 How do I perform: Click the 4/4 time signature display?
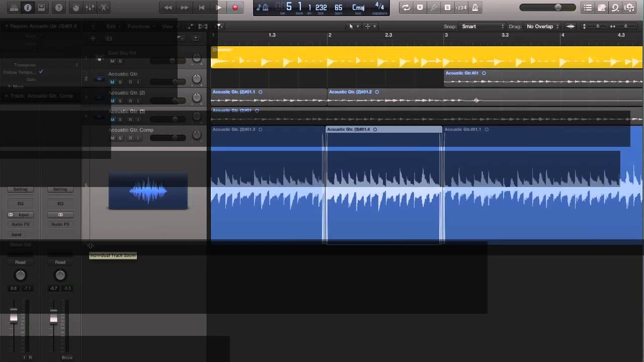point(380,7)
